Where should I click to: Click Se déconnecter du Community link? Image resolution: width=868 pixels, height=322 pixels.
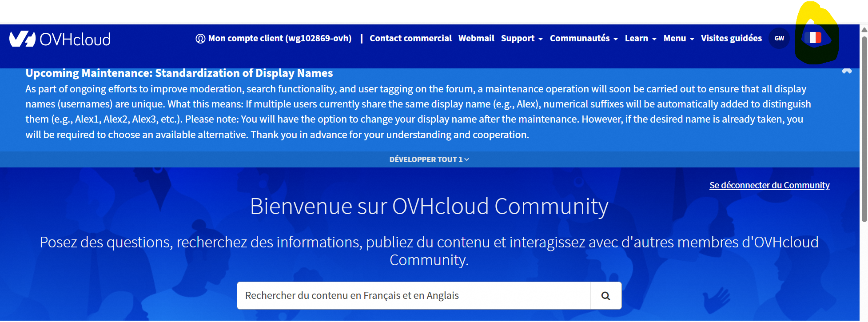(x=769, y=185)
